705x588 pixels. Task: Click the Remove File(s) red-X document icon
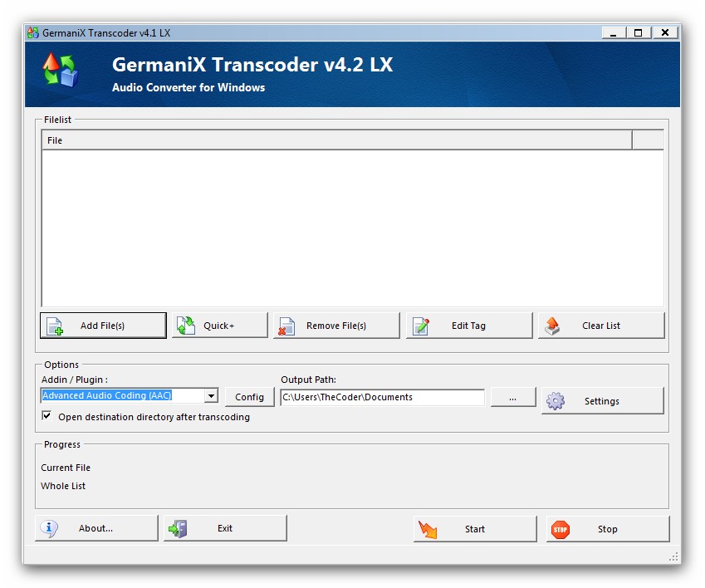pyautogui.click(x=286, y=326)
